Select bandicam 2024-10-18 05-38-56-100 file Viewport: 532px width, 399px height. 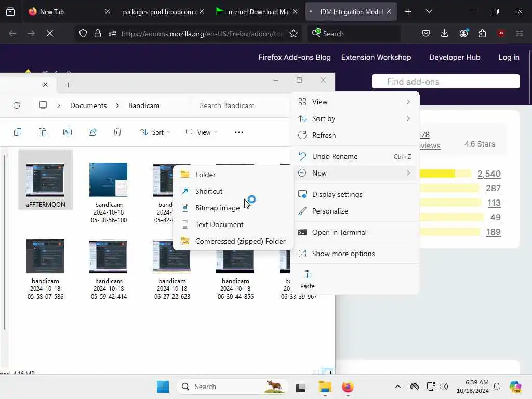[x=109, y=193]
